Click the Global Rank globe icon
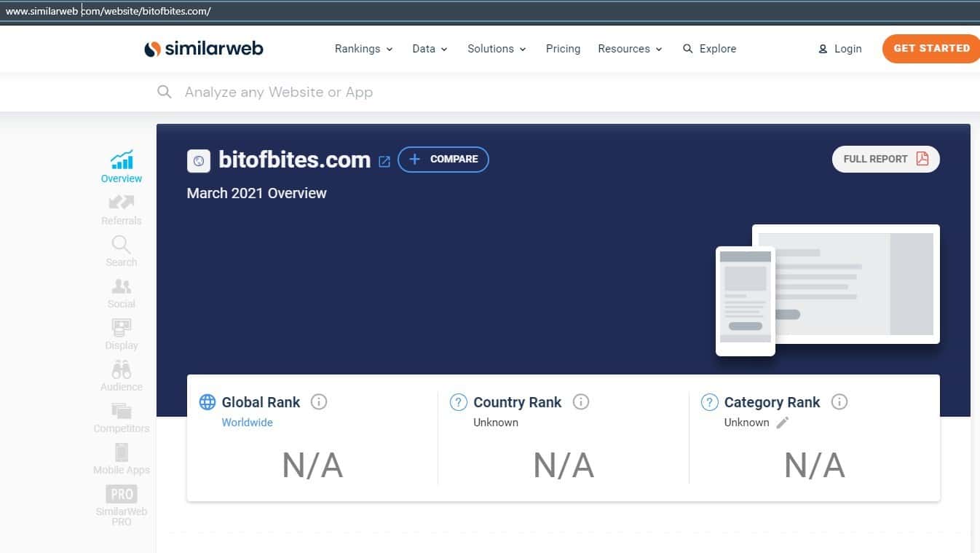This screenshot has width=980, height=553. click(x=208, y=401)
